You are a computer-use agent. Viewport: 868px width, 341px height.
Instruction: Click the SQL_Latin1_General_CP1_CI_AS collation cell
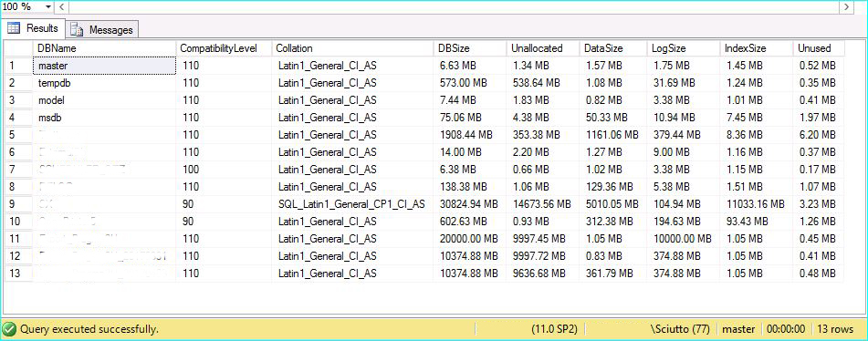(x=352, y=204)
